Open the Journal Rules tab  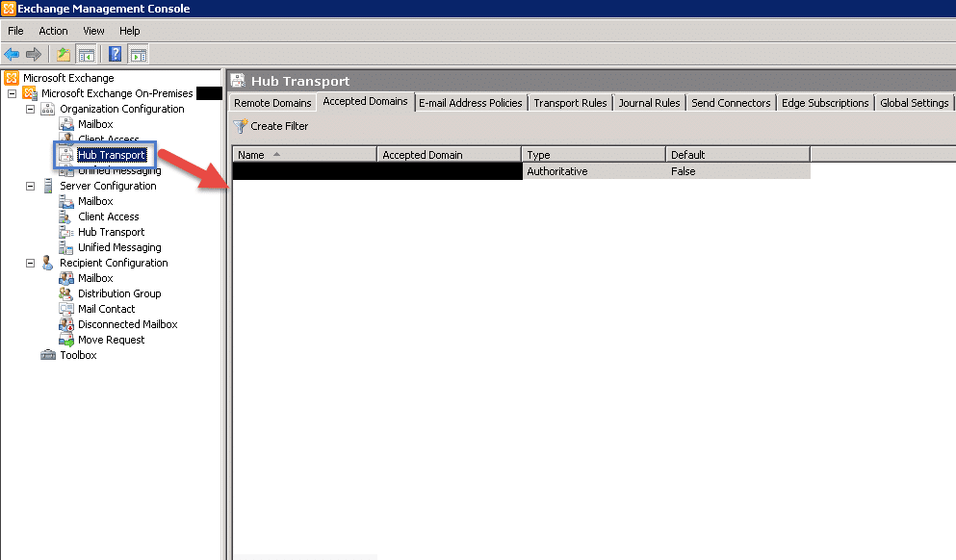pos(649,103)
